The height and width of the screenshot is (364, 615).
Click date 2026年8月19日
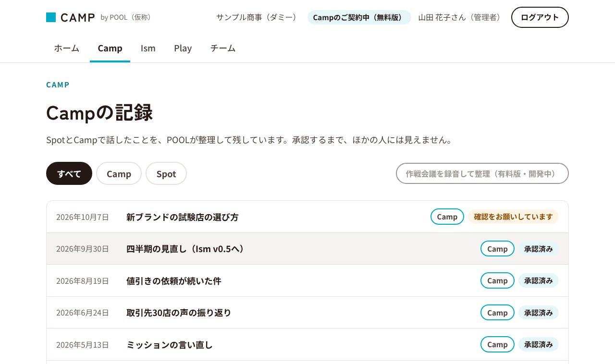83,281
